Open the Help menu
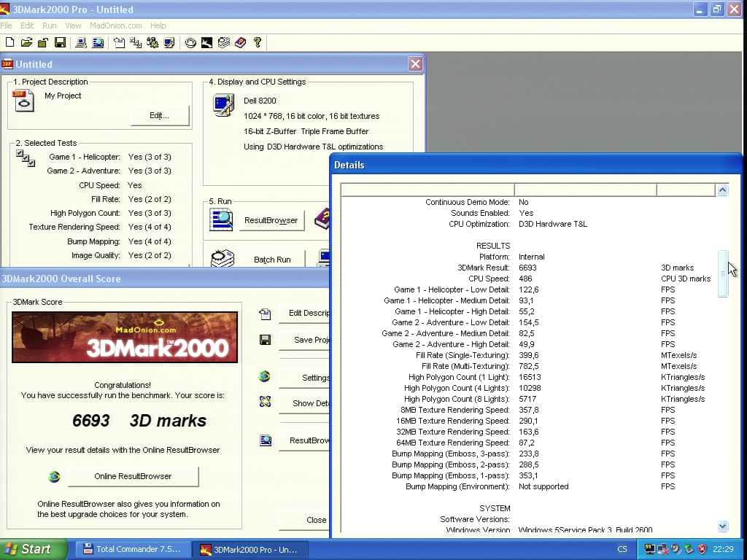Image resolution: width=747 pixels, height=560 pixels. (x=158, y=26)
